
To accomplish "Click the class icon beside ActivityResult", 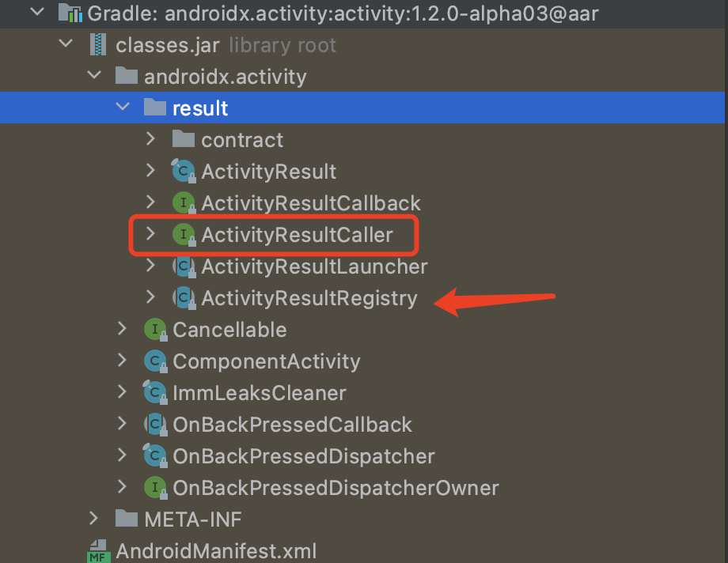I will (x=182, y=171).
